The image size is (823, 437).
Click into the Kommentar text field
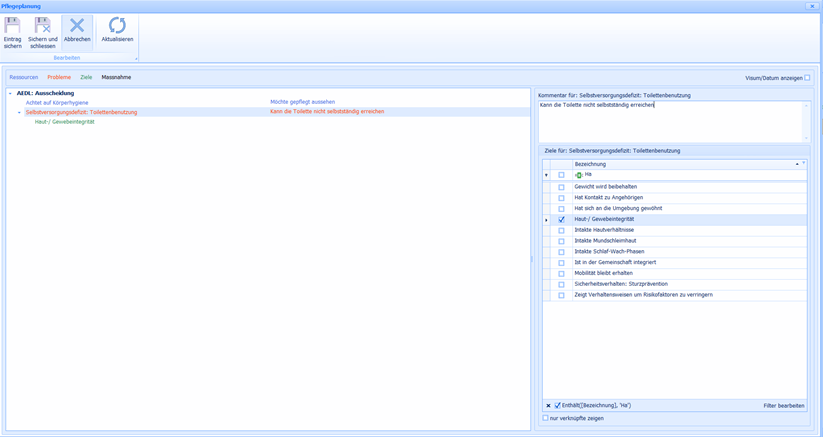click(670, 120)
